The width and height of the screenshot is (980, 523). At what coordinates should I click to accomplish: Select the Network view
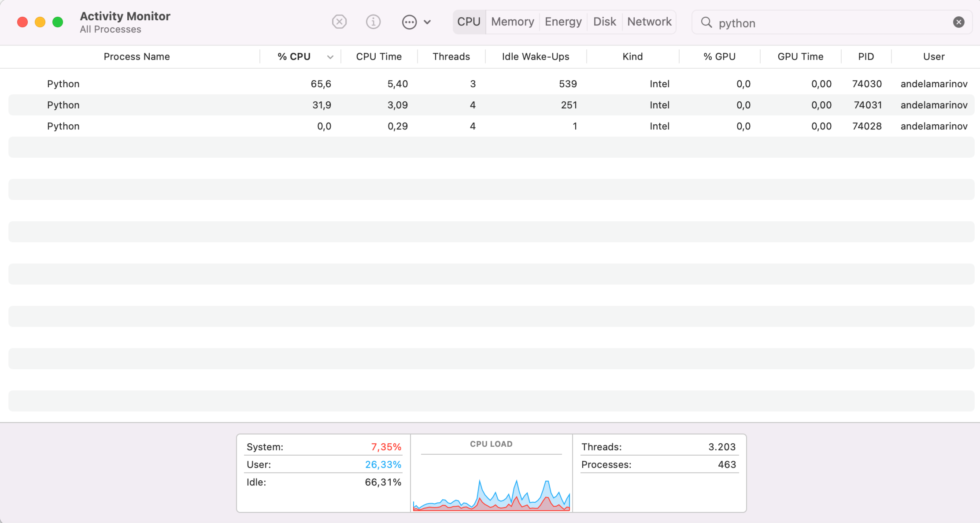pos(648,22)
